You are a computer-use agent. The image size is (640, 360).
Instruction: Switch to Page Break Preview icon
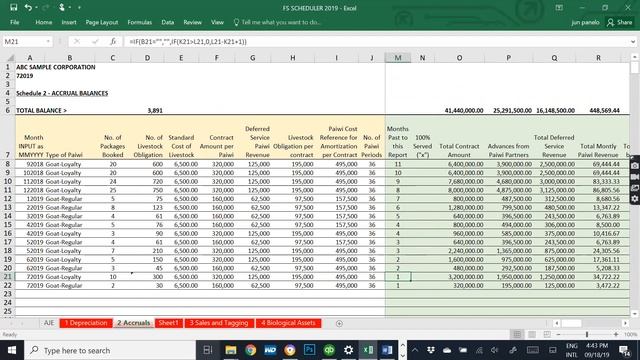[547, 334]
